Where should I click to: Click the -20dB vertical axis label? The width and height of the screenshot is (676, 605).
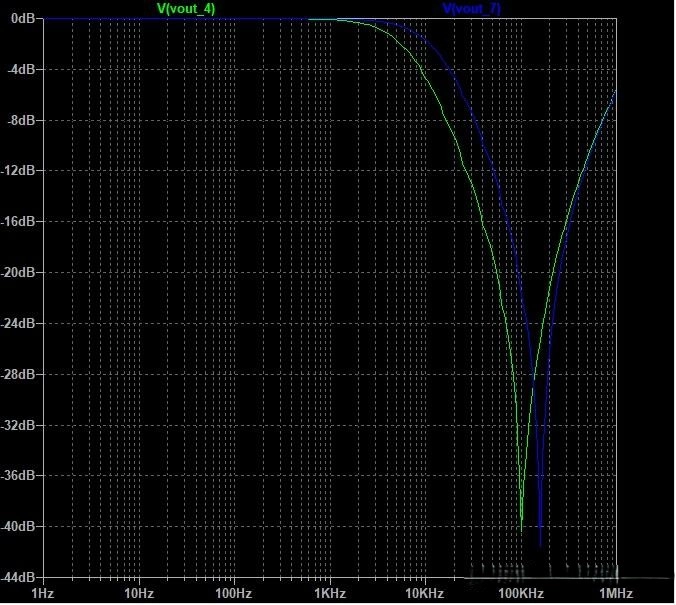pos(18,272)
